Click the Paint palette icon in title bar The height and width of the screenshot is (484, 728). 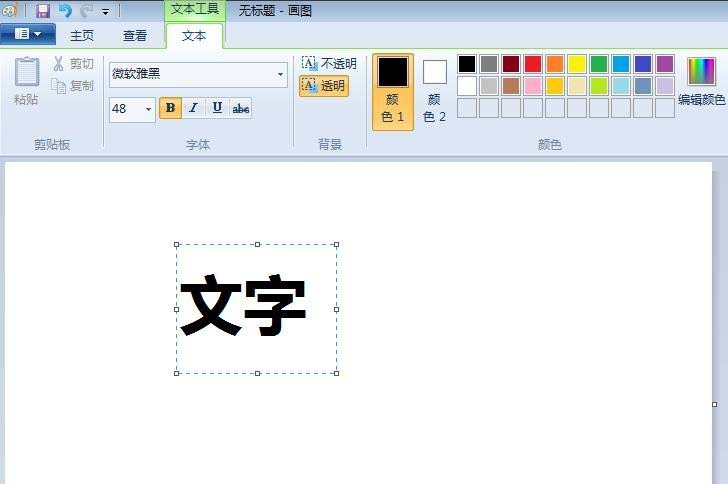click(9, 10)
